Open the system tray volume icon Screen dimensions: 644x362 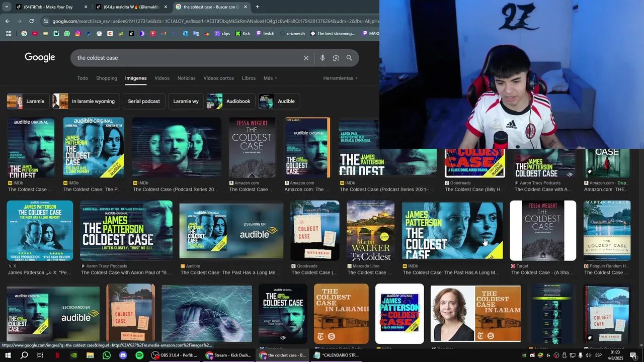(x=588, y=355)
